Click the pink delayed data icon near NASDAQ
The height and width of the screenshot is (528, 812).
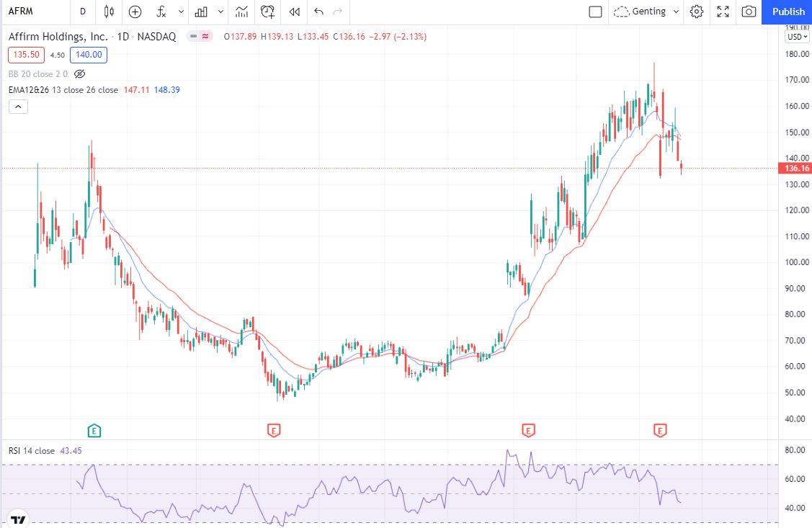click(x=205, y=36)
